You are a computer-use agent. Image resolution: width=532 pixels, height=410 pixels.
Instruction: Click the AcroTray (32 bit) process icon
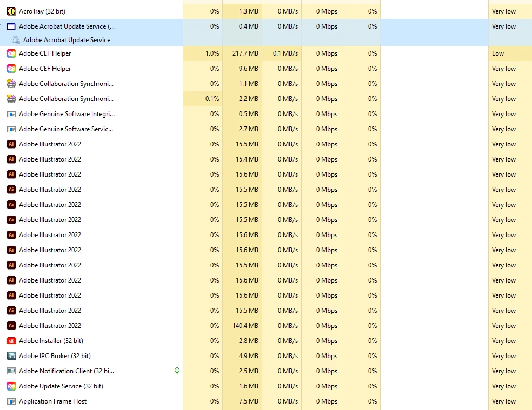point(11,11)
